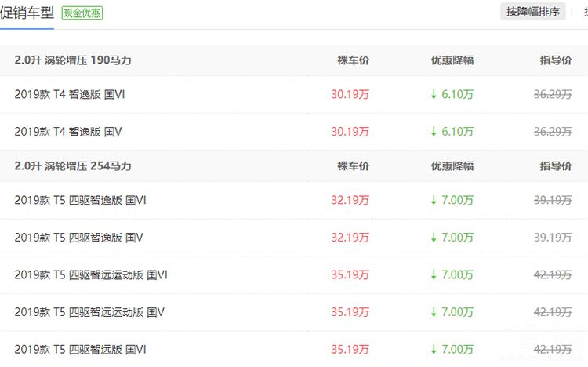
Task: Click 裸车价 header in 190马力 group
Action: [x=354, y=60]
